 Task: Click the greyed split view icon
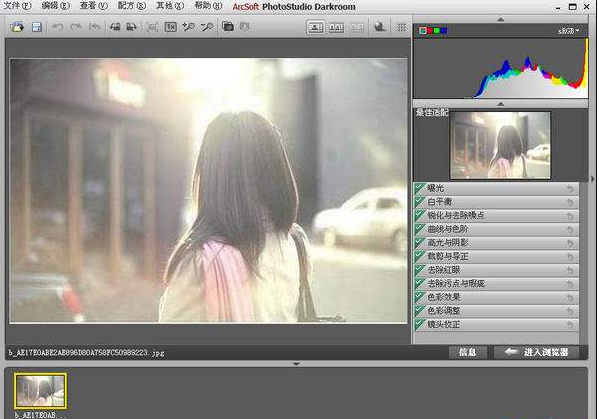click(357, 27)
